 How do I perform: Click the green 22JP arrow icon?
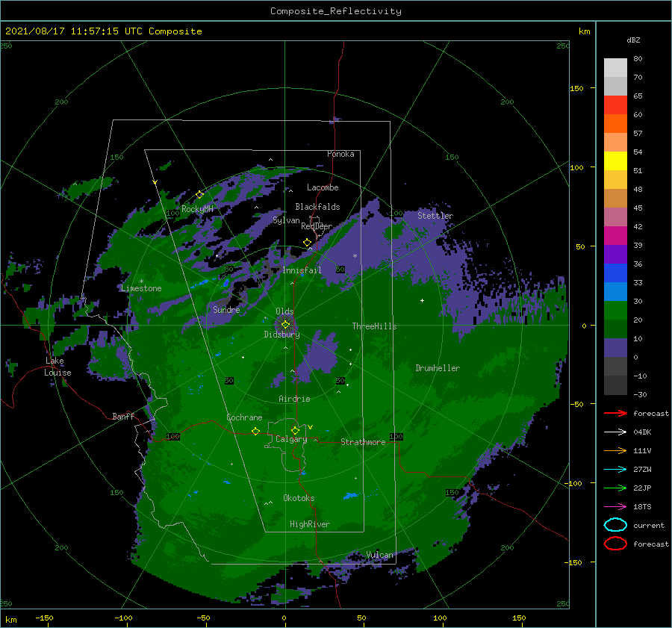point(615,488)
